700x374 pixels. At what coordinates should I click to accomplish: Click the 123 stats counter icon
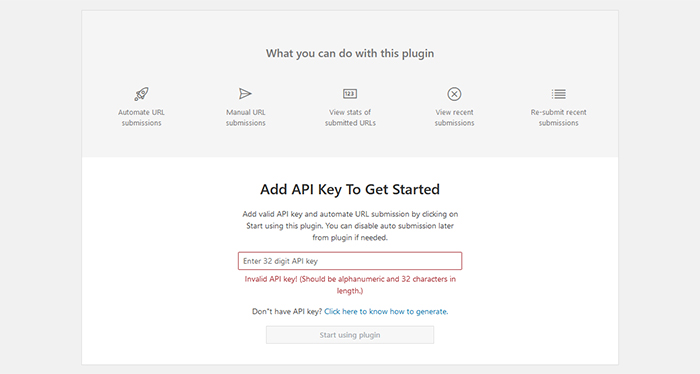(350, 94)
